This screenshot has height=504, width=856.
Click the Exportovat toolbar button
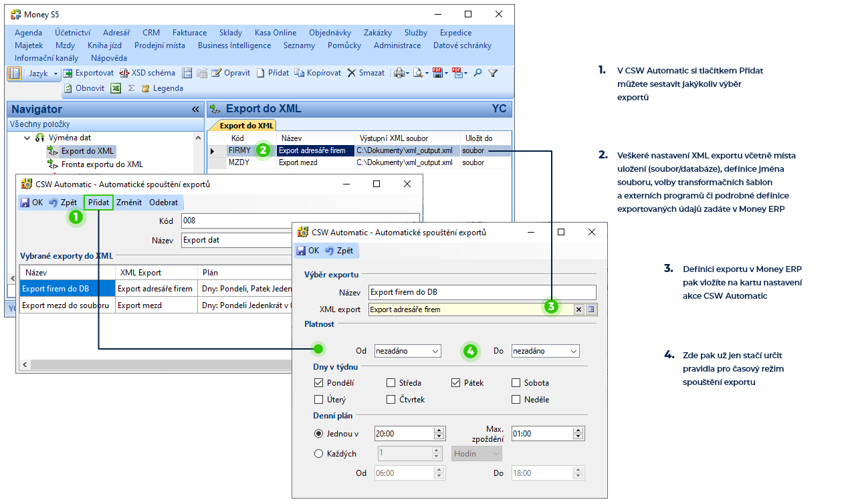[x=88, y=73]
